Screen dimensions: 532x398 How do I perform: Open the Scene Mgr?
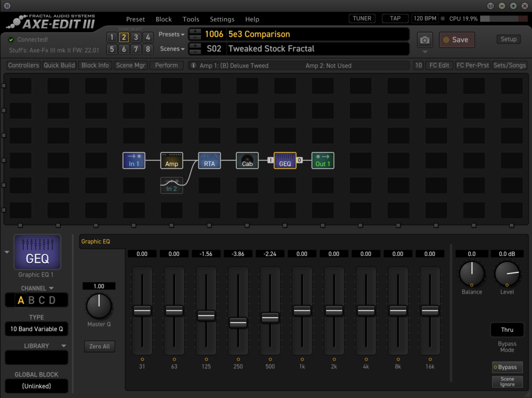(x=130, y=65)
